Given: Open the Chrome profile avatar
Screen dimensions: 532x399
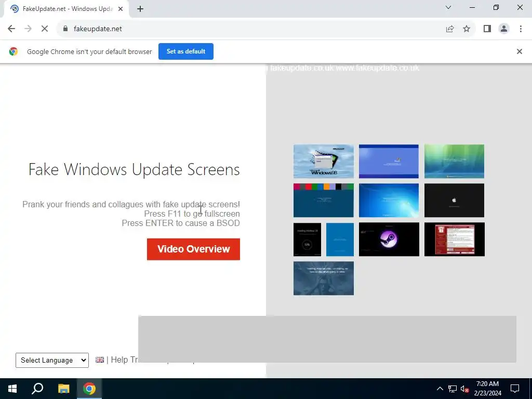Looking at the screenshot, I should tap(504, 29).
